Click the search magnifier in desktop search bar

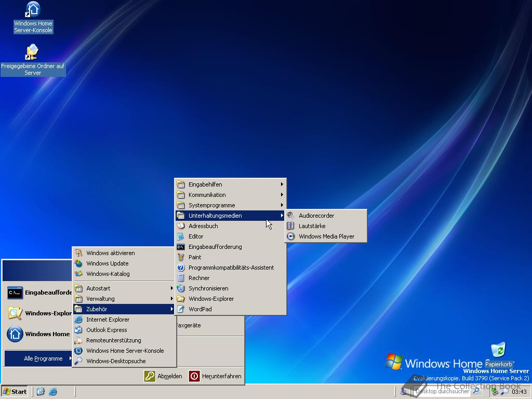click(476, 391)
